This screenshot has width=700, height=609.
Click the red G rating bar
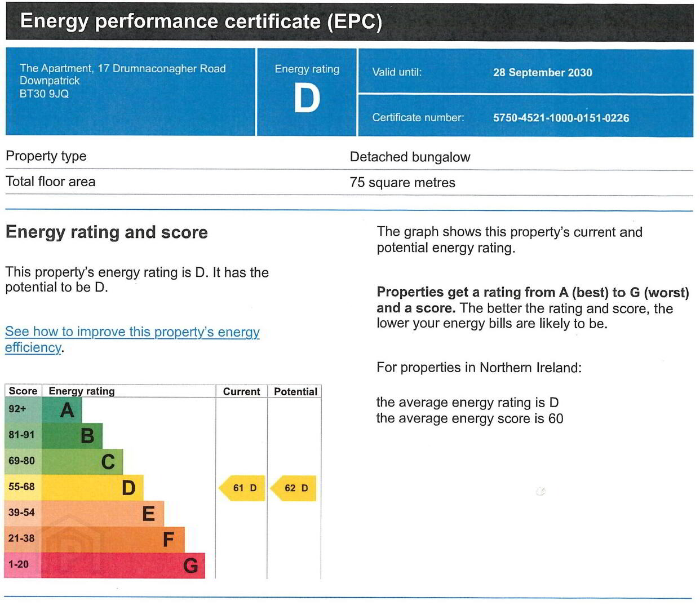point(123,565)
